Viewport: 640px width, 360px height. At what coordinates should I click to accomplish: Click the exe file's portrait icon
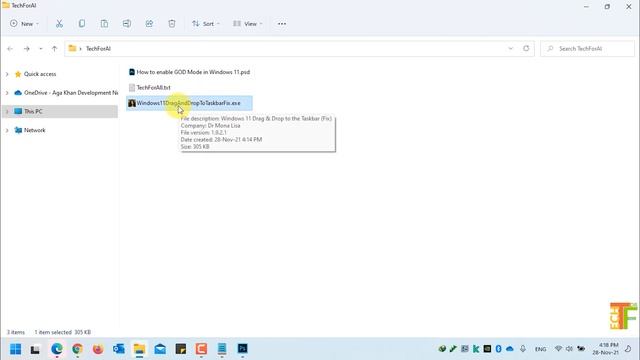pyautogui.click(x=132, y=103)
